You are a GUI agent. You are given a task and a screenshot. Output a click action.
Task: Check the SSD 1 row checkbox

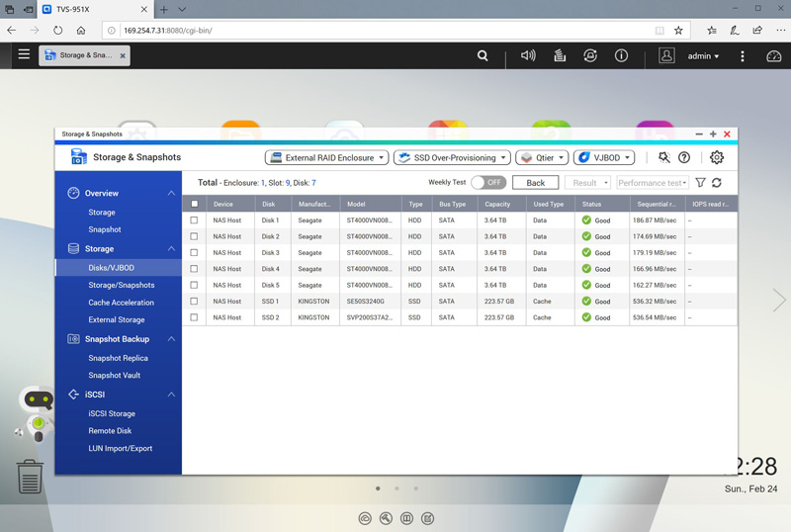194,301
